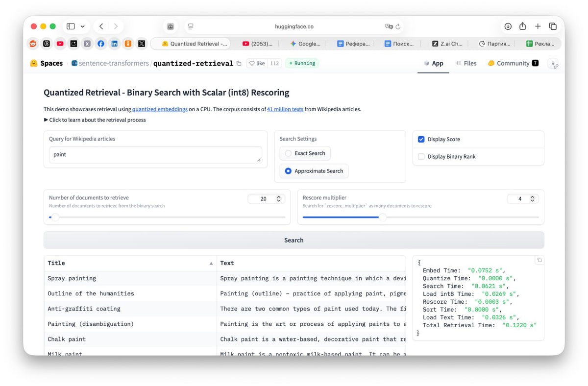Click the 112 likes count
Viewport: 588px width, 386px height.
point(274,63)
